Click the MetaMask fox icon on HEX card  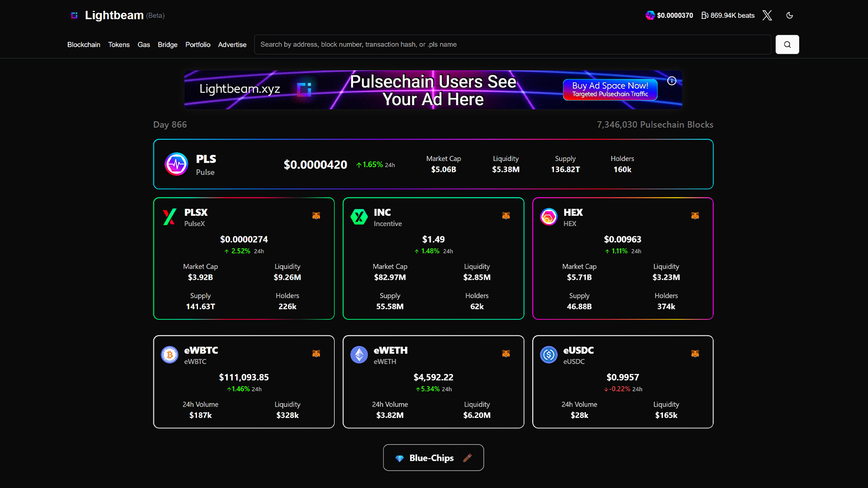pos(695,216)
